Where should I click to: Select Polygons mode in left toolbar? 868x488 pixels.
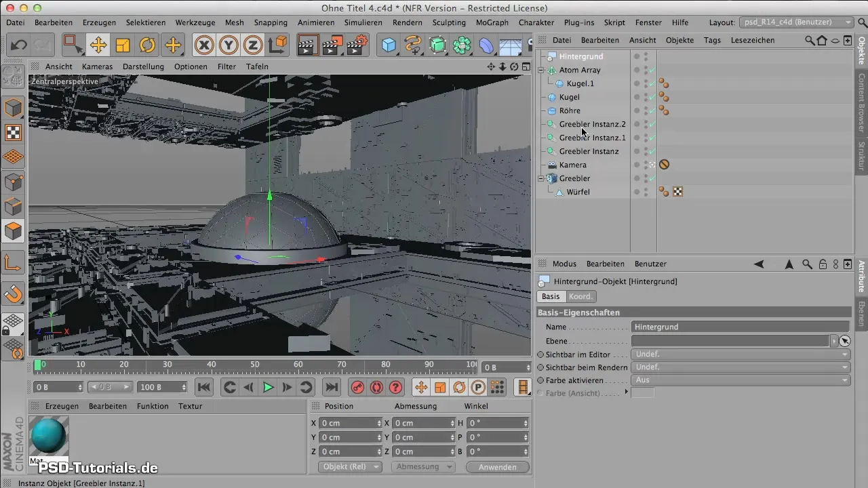click(x=13, y=231)
